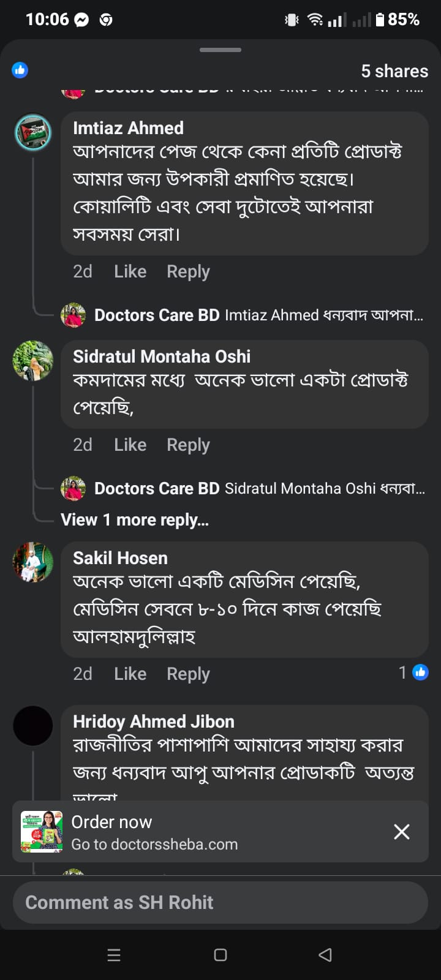
Task: Tap the Comment as SH Rohit field
Action: (x=221, y=903)
